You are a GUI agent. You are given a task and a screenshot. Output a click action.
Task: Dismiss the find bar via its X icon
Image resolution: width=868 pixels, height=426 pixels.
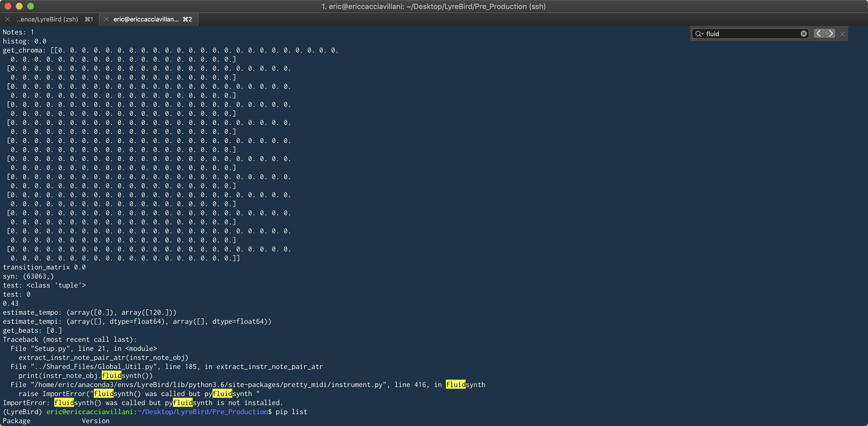(x=842, y=34)
